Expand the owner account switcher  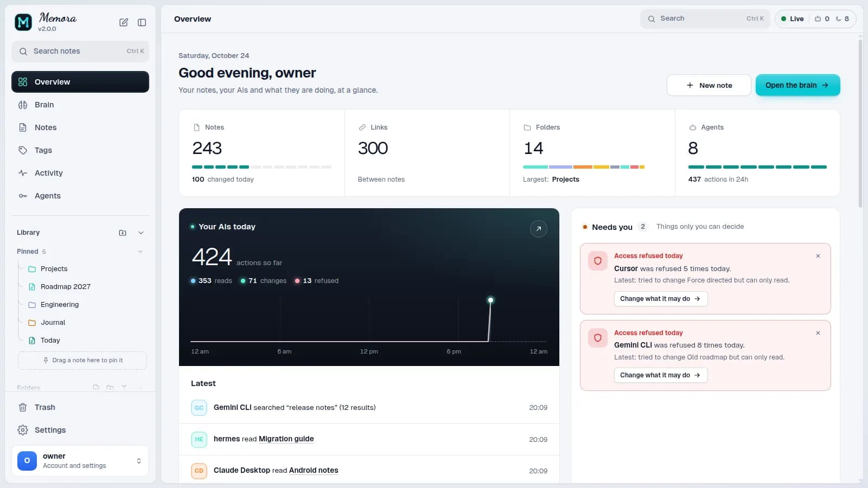(x=139, y=461)
